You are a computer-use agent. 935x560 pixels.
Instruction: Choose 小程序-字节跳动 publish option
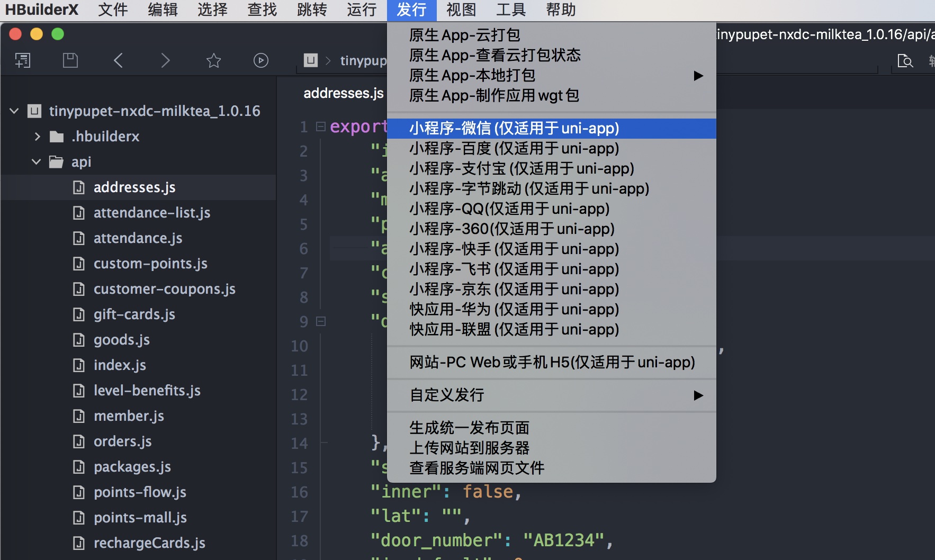(x=552, y=189)
